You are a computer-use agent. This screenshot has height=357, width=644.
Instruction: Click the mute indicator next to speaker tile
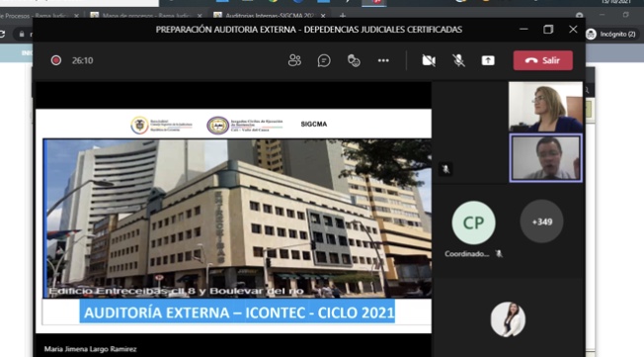pos(445,169)
